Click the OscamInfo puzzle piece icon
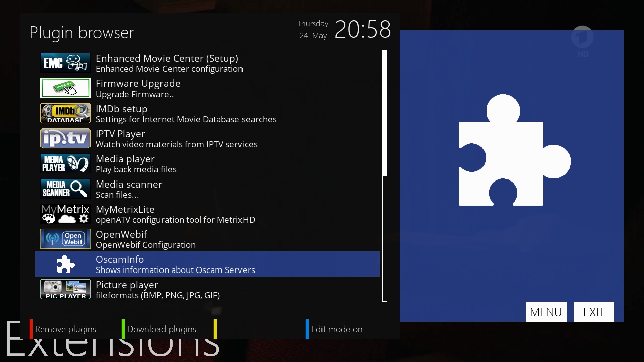 tap(65, 264)
